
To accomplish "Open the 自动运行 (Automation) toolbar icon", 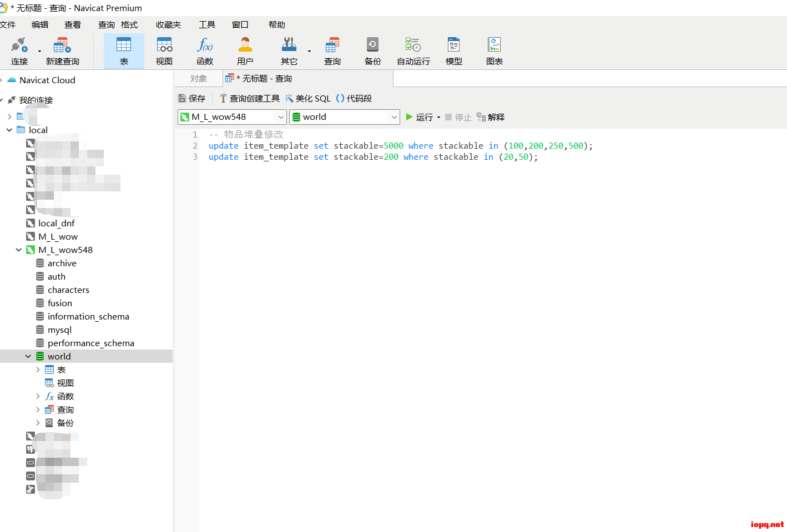I will click(413, 51).
